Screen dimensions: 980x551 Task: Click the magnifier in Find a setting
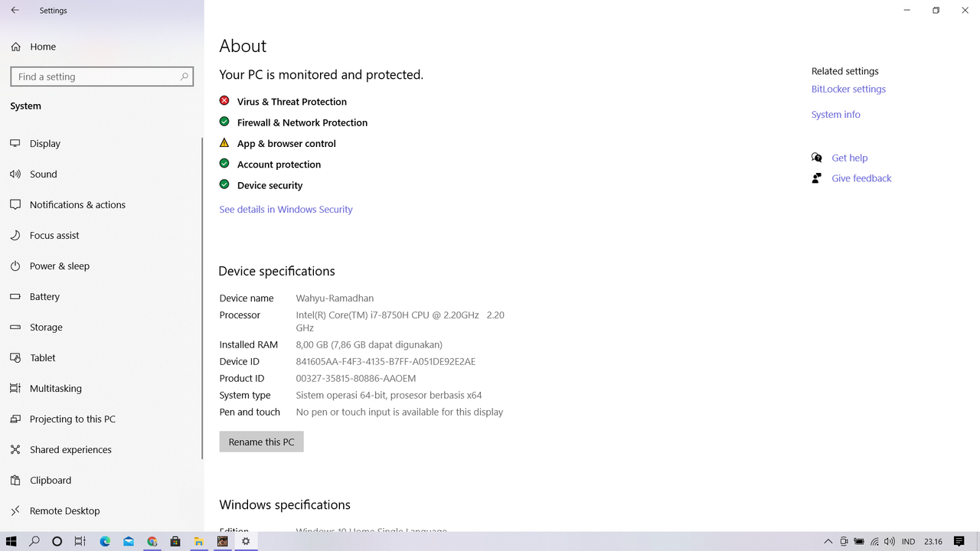tap(184, 77)
